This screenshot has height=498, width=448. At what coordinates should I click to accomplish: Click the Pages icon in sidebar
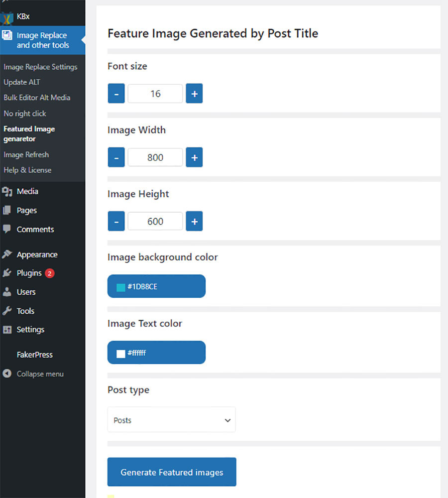tap(6, 210)
